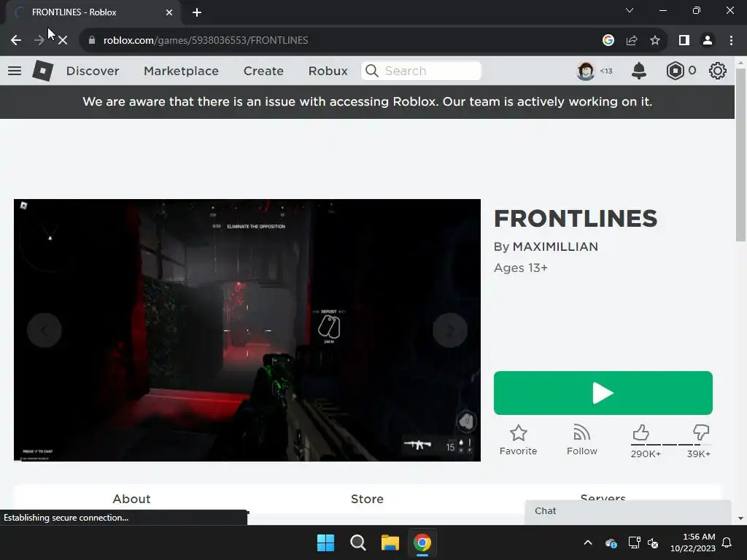Toggle the Chrome side panel
747x560 pixels.
click(x=684, y=41)
